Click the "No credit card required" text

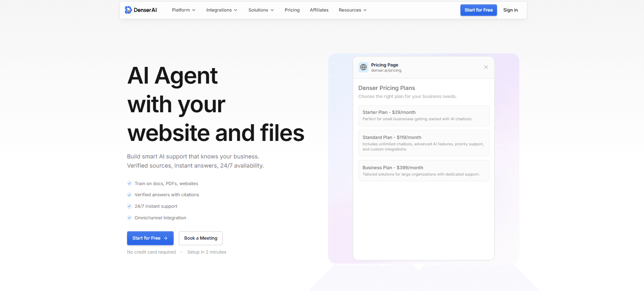pos(151,252)
